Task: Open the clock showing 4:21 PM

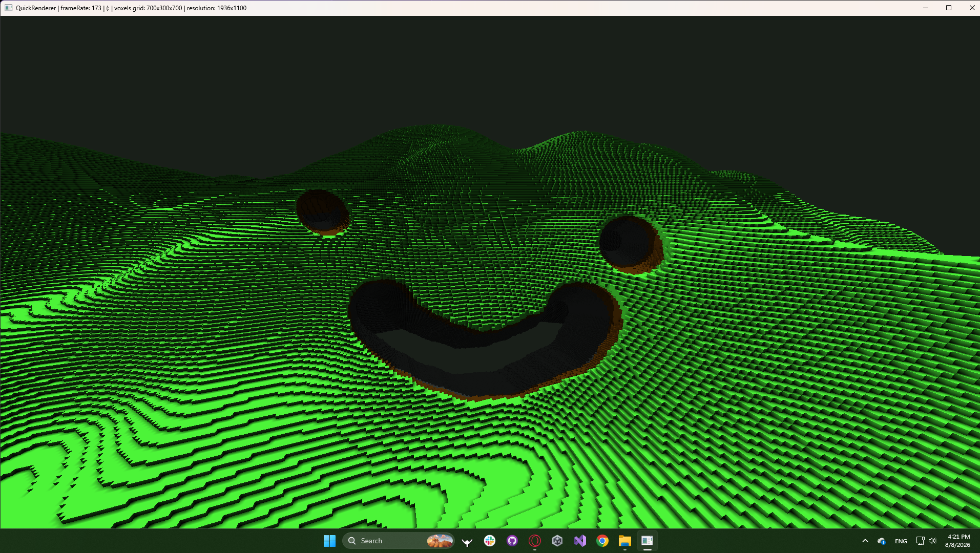Action: pyautogui.click(x=958, y=541)
